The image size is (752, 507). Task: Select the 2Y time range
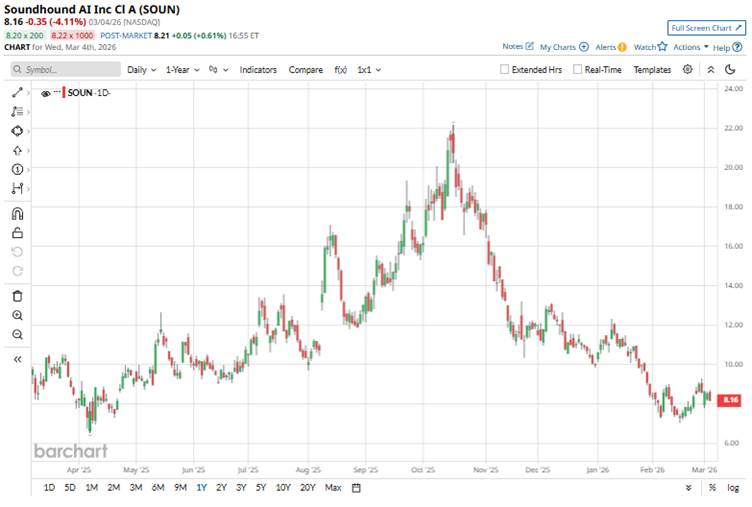[x=221, y=487]
